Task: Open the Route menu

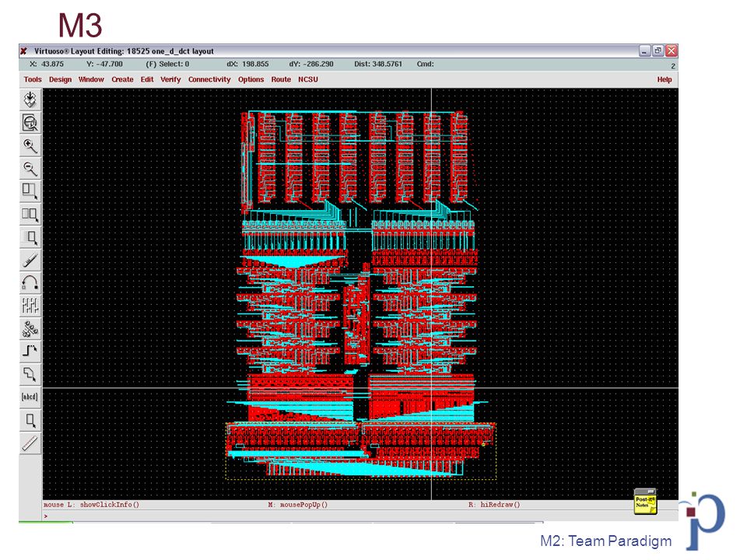Action: (281, 79)
